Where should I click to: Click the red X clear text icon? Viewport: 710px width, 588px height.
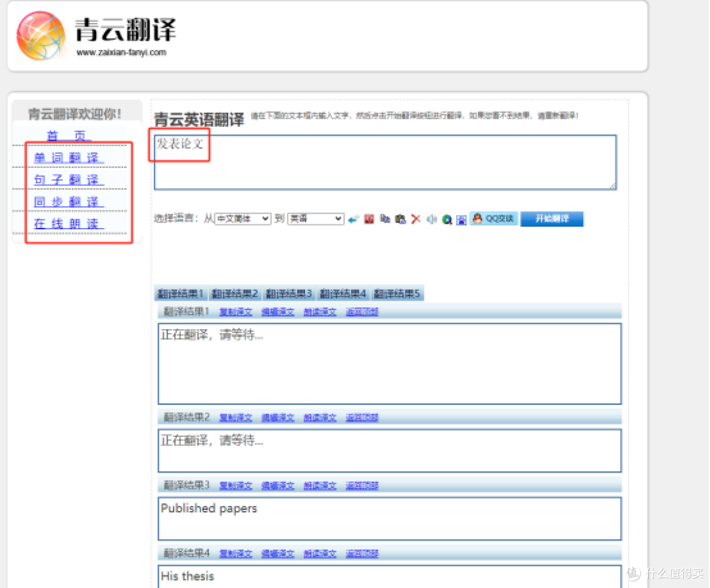click(x=415, y=219)
